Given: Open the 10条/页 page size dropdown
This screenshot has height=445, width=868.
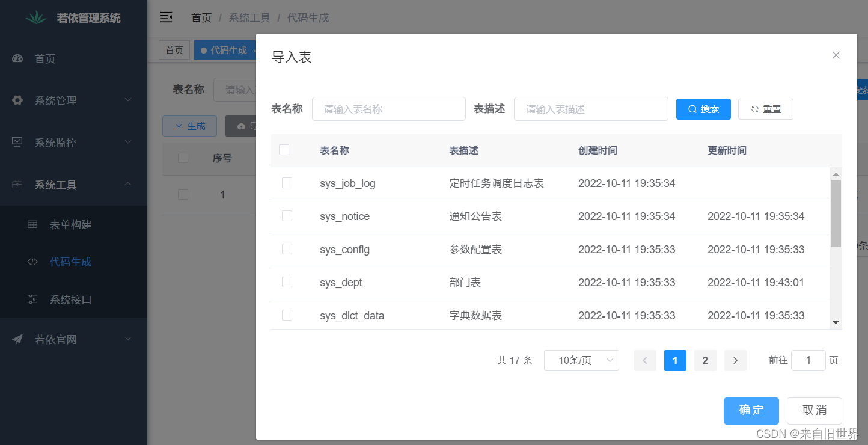Looking at the screenshot, I should (x=581, y=360).
